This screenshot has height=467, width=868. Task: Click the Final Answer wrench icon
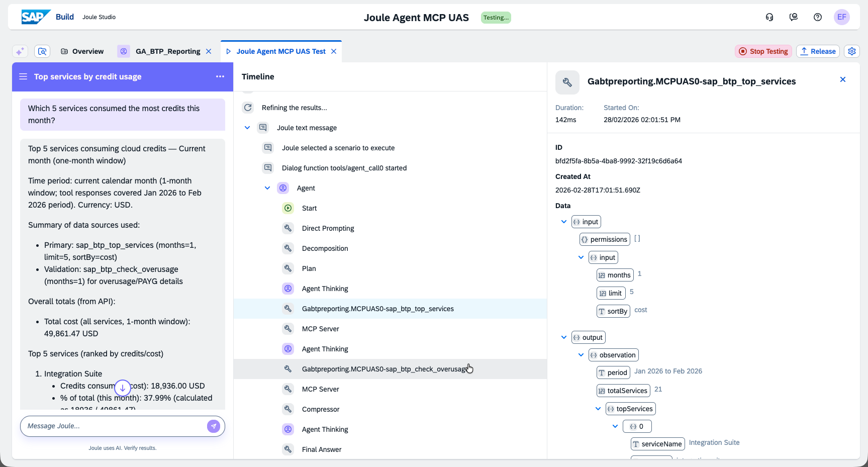(288, 449)
